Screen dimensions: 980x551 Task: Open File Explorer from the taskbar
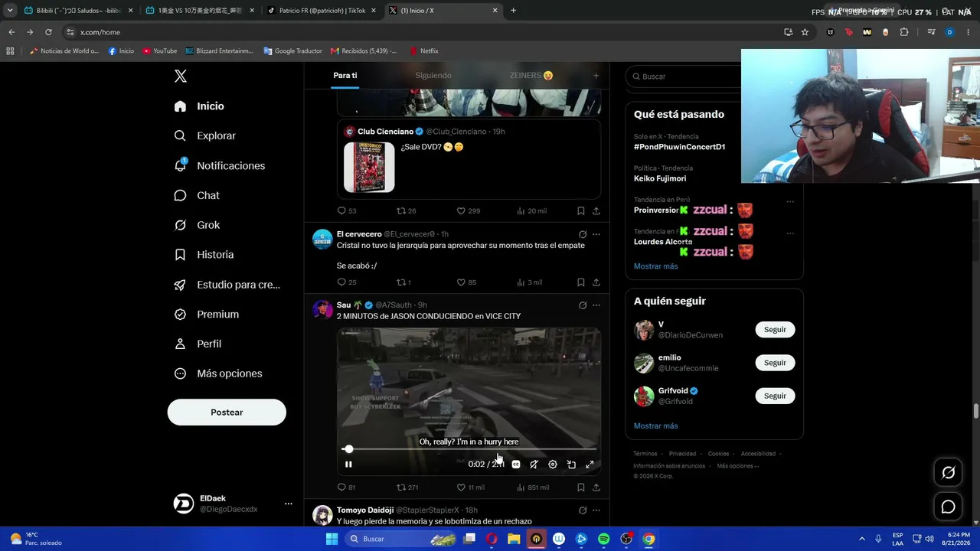514,539
